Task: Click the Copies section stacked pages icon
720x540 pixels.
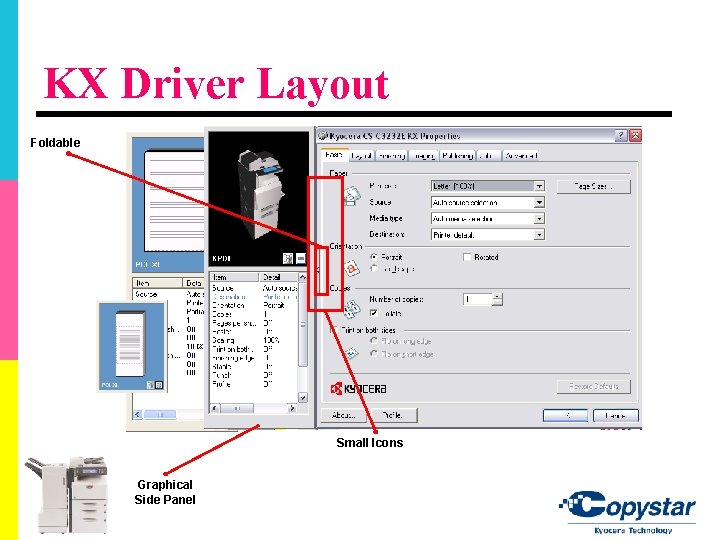Action: tap(352, 309)
